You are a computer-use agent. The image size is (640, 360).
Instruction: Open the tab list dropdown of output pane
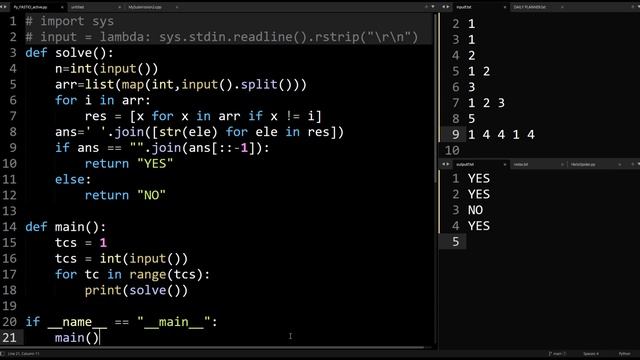click(x=638, y=164)
